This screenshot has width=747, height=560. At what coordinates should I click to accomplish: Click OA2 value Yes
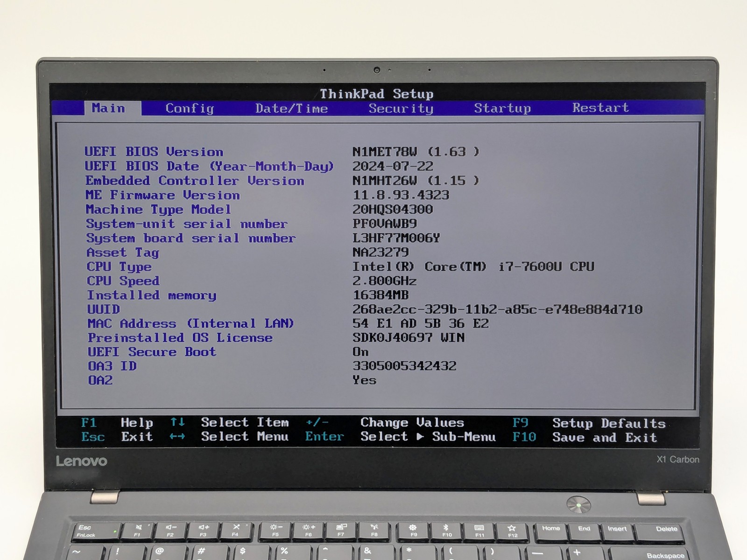pos(365,380)
